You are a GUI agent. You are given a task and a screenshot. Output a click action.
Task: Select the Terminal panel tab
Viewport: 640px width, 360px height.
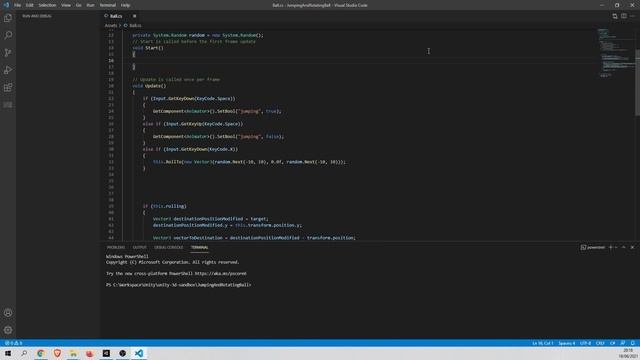coord(200,247)
